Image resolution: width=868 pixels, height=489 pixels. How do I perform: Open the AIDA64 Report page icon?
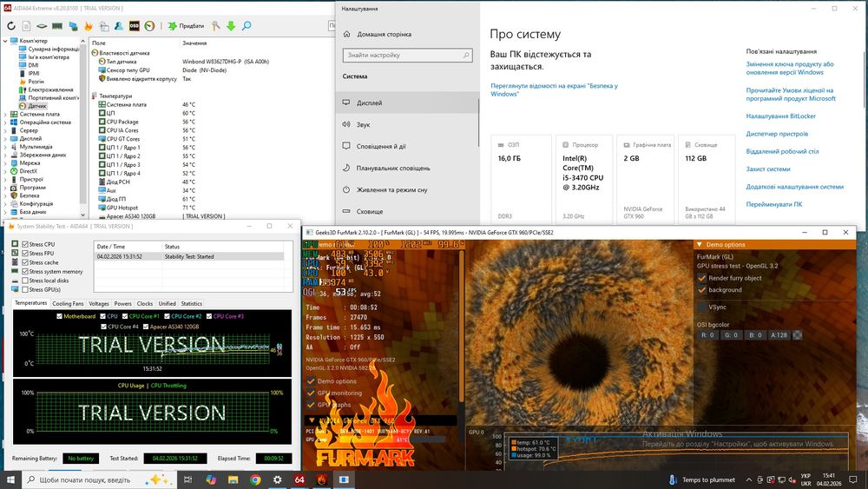pyautogui.click(x=26, y=26)
